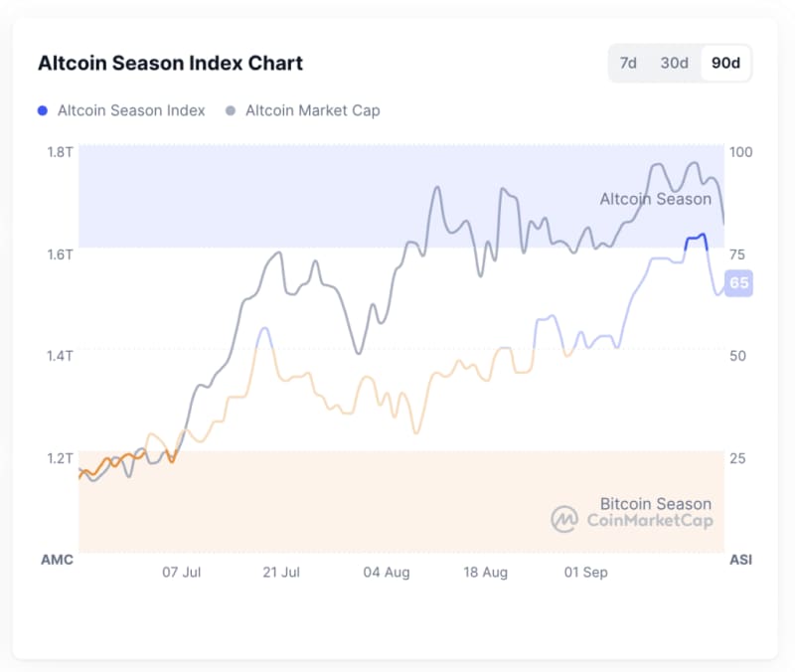795x672 pixels.
Task: Click the Altcoin Season zone label
Action: click(x=655, y=199)
